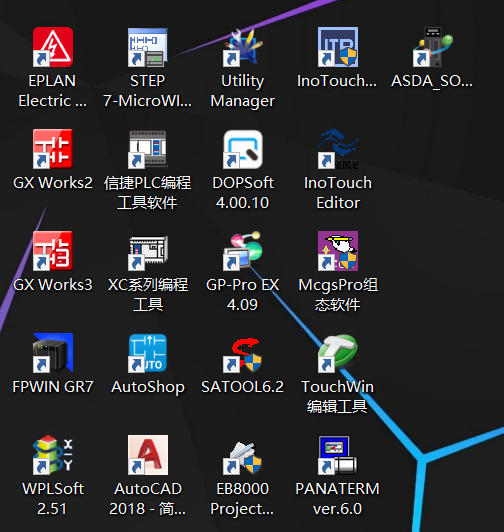Select the AutoShop desktop icon
The width and height of the screenshot is (504, 532).
(148, 353)
